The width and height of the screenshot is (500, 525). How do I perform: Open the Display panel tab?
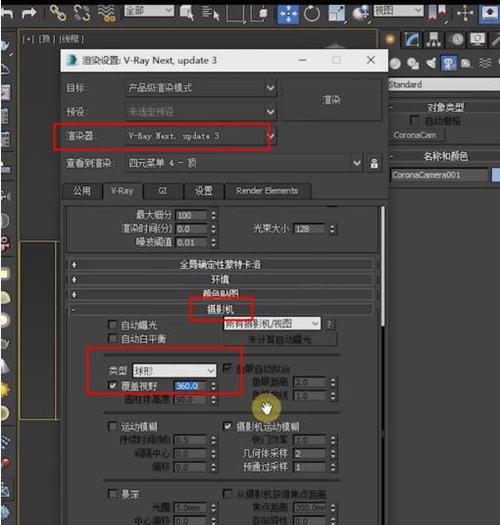tap(478, 40)
